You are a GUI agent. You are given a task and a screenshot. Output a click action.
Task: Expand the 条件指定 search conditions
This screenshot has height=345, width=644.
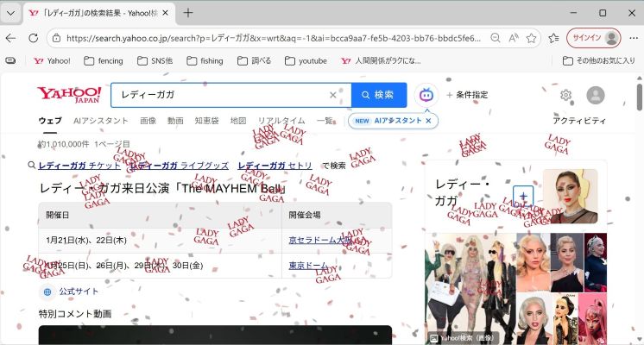click(x=467, y=95)
